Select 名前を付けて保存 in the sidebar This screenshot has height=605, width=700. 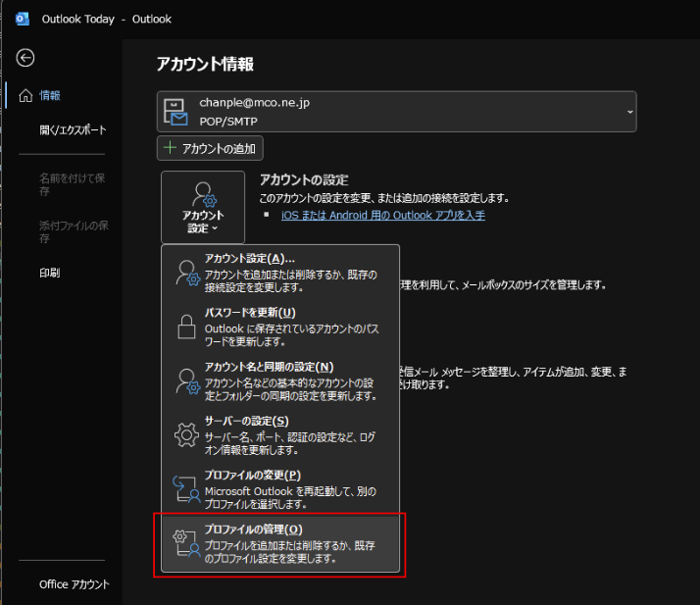pos(73,184)
